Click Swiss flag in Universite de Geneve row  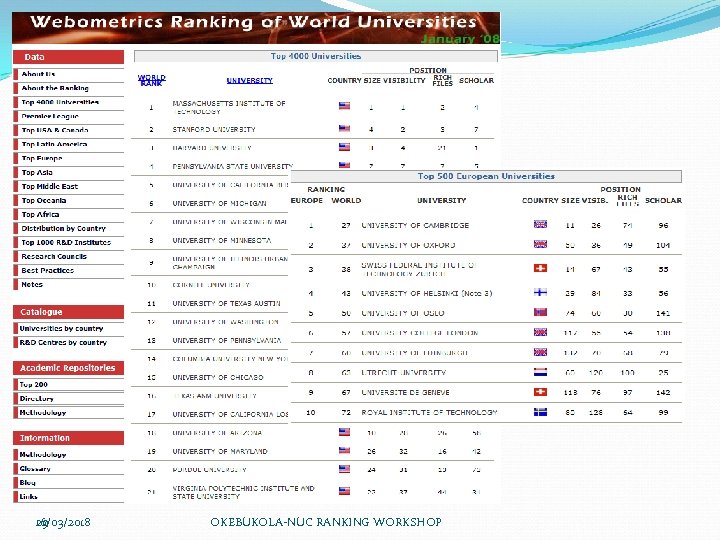tap(540, 392)
